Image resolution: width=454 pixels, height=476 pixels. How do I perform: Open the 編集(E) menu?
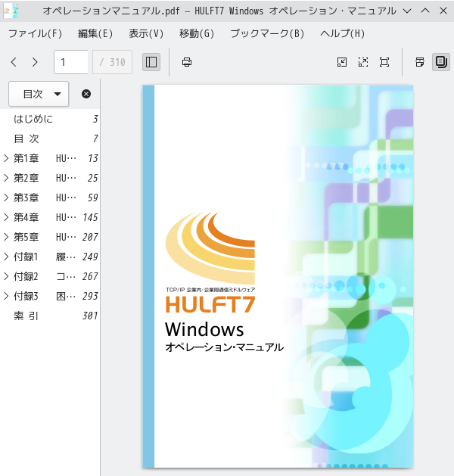point(95,33)
